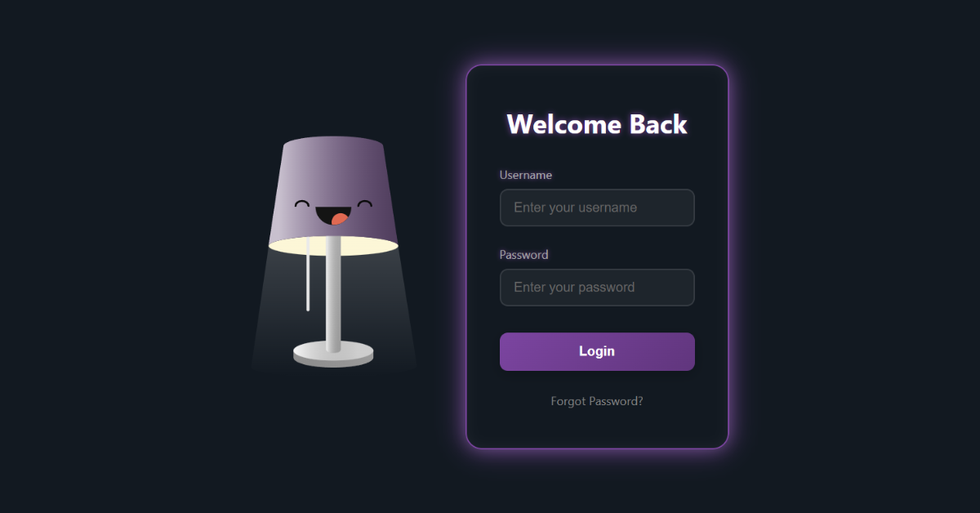980x513 pixels.
Task: Focus the Username input field
Action: pyautogui.click(x=597, y=207)
